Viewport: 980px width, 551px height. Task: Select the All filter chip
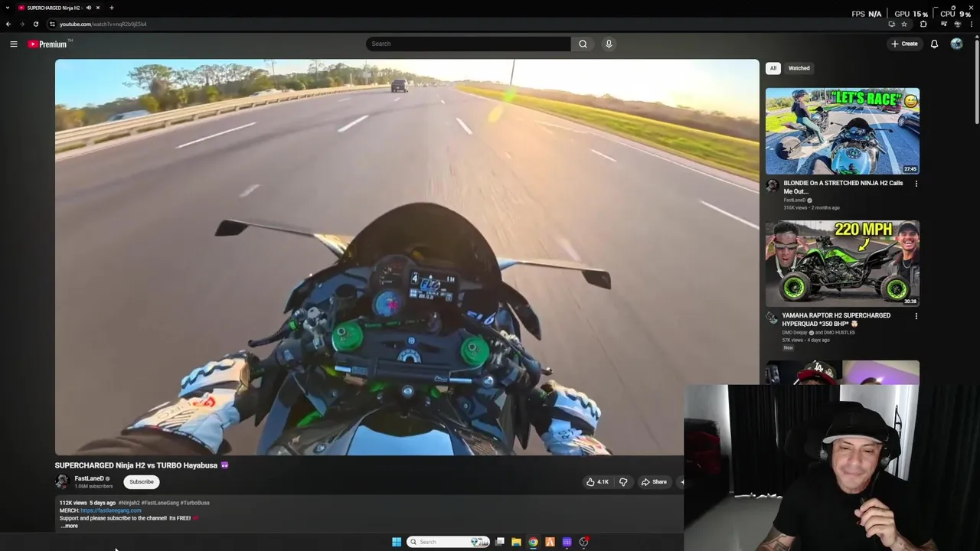(x=773, y=68)
